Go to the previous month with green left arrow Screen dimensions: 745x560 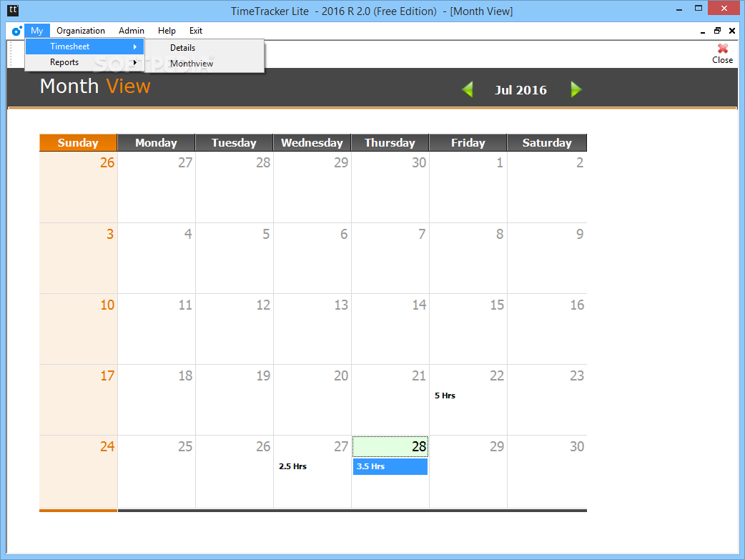[468, 89]
